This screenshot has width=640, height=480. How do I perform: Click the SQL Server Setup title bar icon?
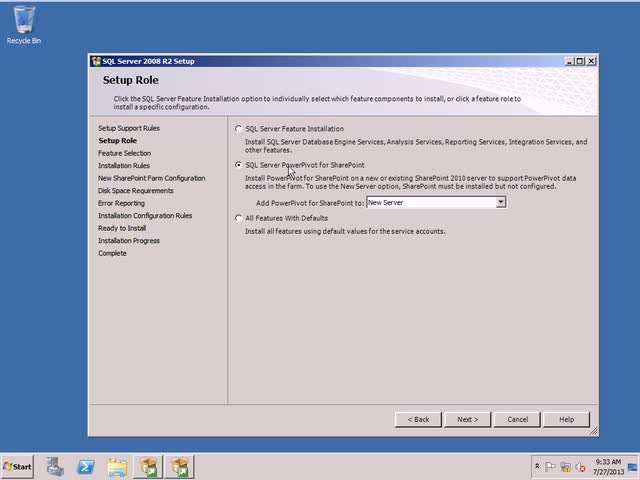(x=96, y=61)
